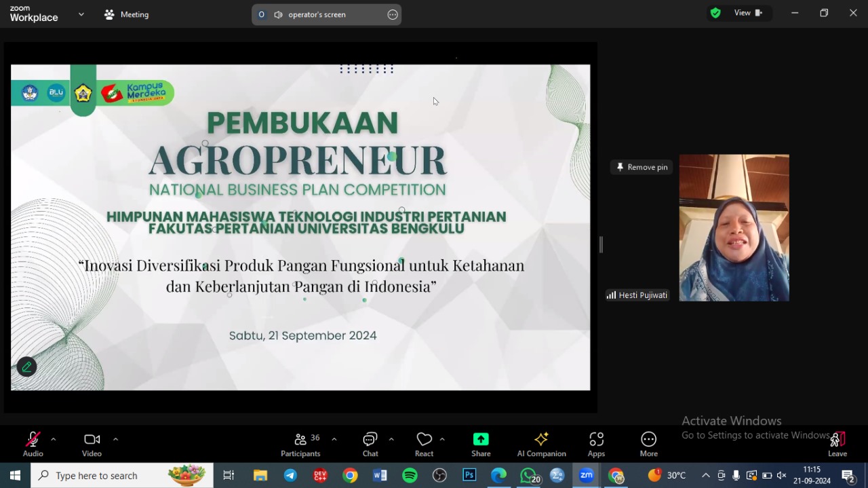The height and width of the screenshot is (488, 868).
Task: Open Task View on taskbar
Action: tap(229, 475)
